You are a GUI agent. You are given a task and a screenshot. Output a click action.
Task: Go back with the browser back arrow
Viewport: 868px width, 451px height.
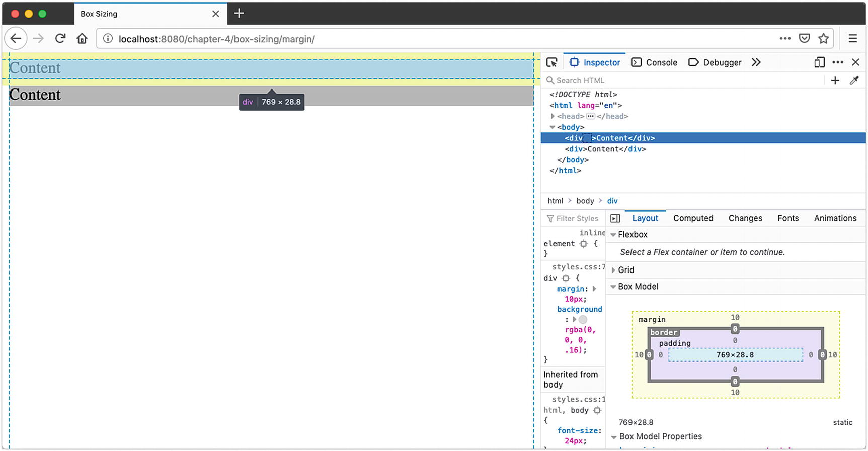pyautogui.click(x=16, y=39)
